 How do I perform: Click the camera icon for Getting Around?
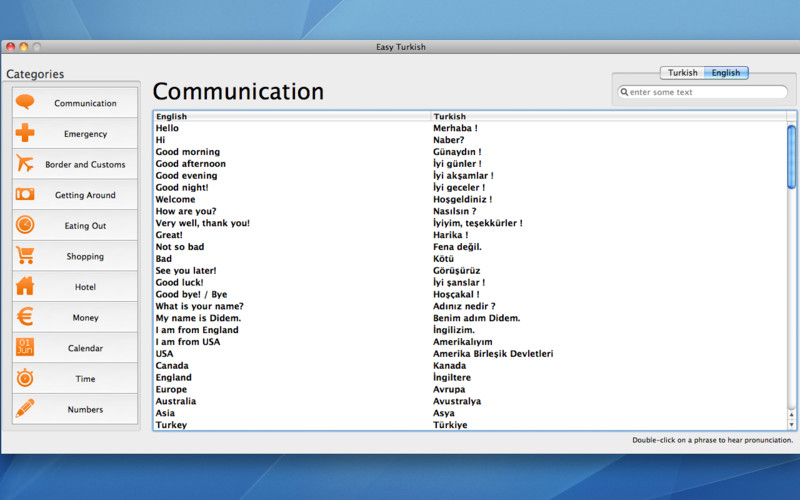[x=25, y=195]
